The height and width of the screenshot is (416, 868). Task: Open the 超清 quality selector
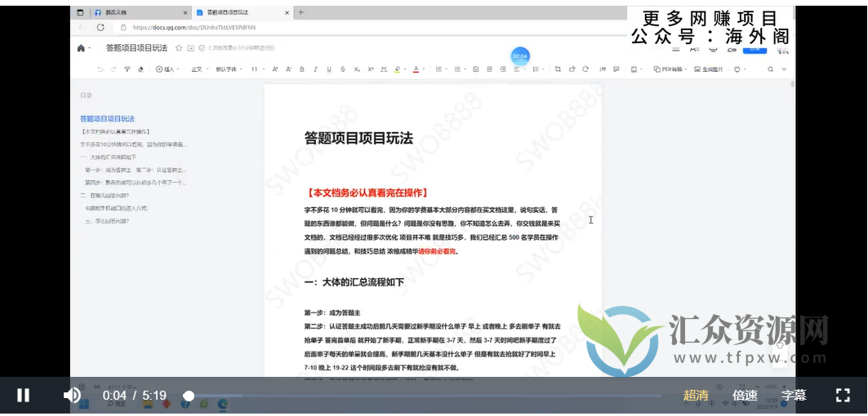tap(695, 395)
